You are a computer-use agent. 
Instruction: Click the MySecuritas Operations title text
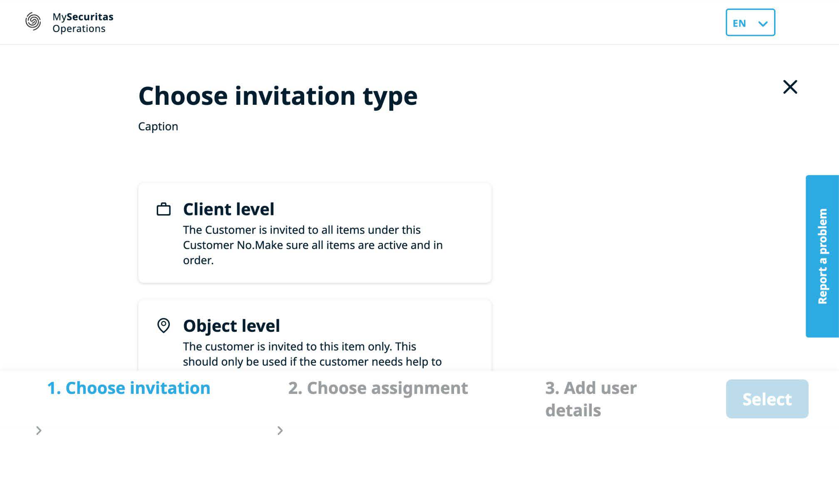(x=83, y=22)
